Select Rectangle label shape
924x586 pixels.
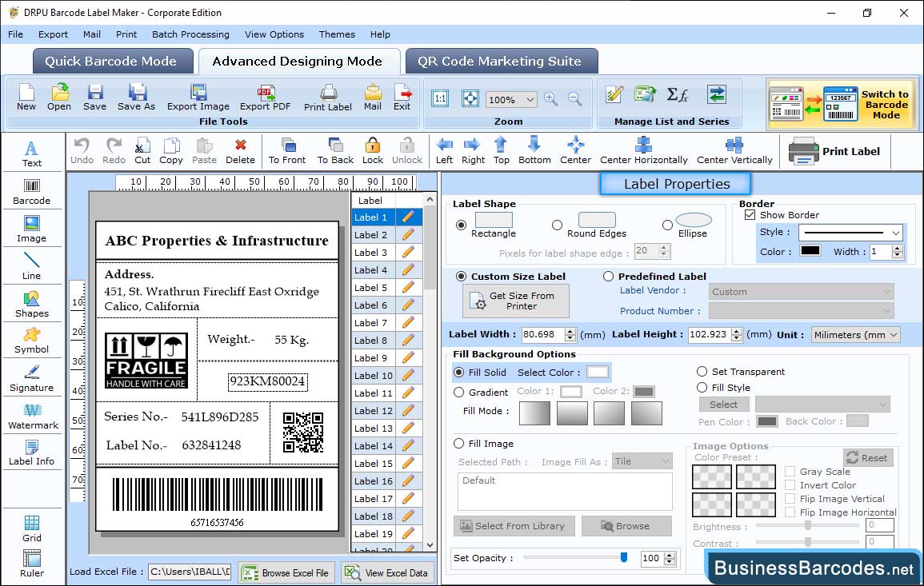click(x=461, y=225)
